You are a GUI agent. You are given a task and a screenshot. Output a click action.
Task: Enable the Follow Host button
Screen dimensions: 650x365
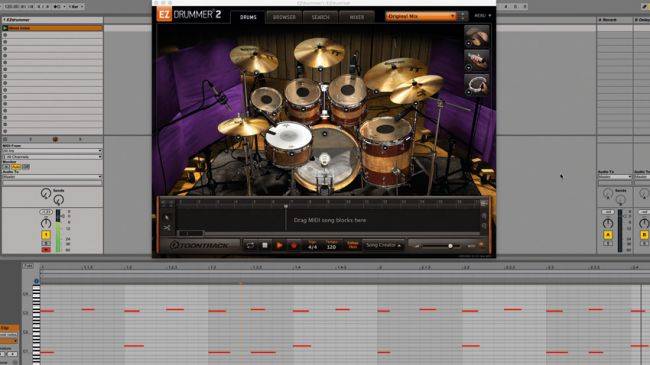click(353, 245)
